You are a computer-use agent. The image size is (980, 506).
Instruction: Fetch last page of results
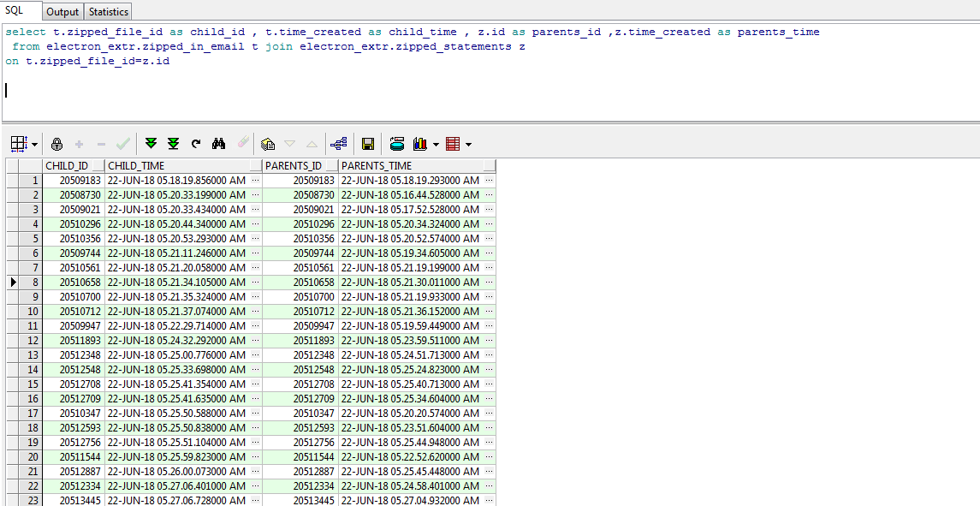(x=174, y=144)
